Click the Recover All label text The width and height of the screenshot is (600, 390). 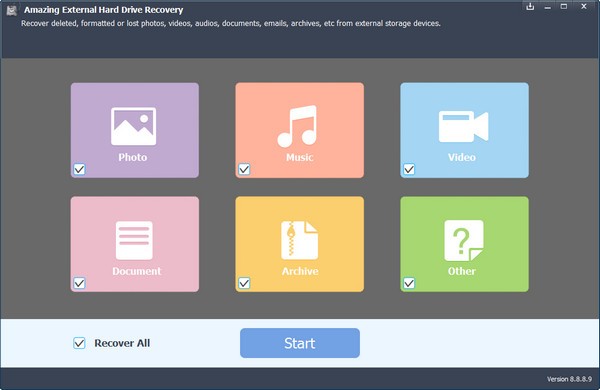point(122,343)
